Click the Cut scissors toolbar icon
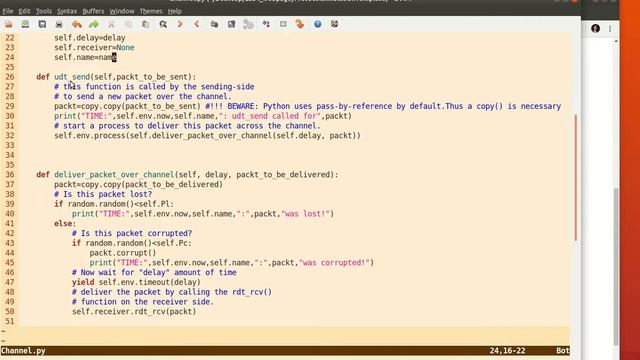Image resolution: width=640 pixels, height=360 pixels. click(111, 24)
